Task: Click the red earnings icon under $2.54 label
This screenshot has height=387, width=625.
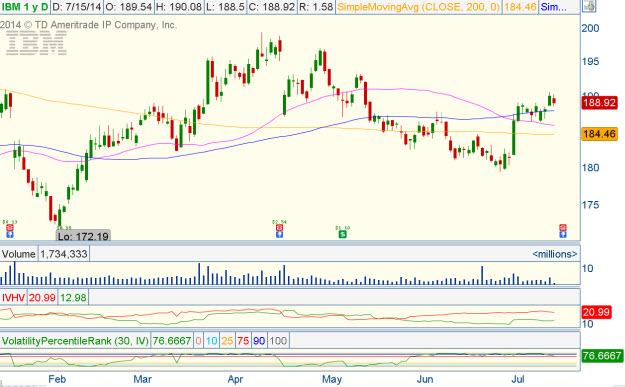Action: [x=279, y=228]
